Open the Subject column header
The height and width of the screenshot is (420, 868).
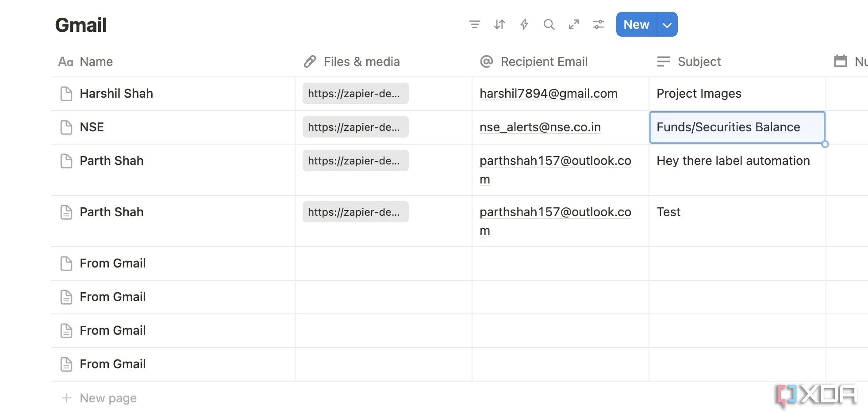tap(737, 61)
